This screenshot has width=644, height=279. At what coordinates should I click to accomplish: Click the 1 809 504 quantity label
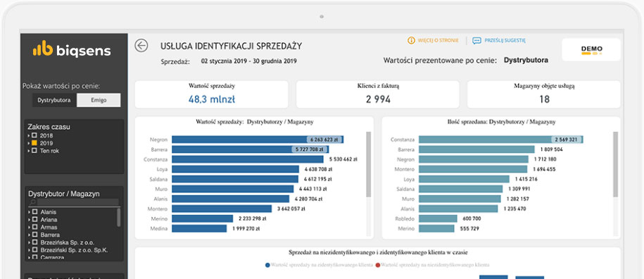(551, 149)
